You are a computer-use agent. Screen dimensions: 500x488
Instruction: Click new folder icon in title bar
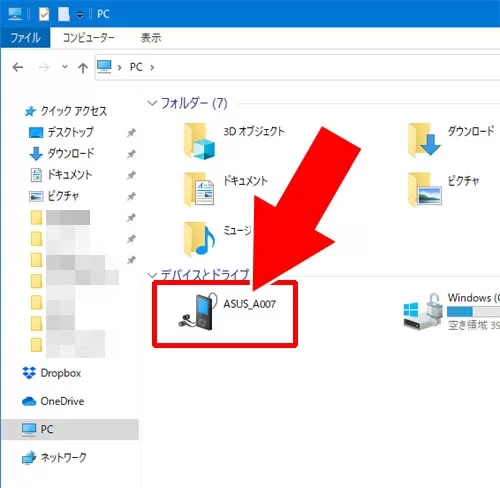click(x=64, y=14)
